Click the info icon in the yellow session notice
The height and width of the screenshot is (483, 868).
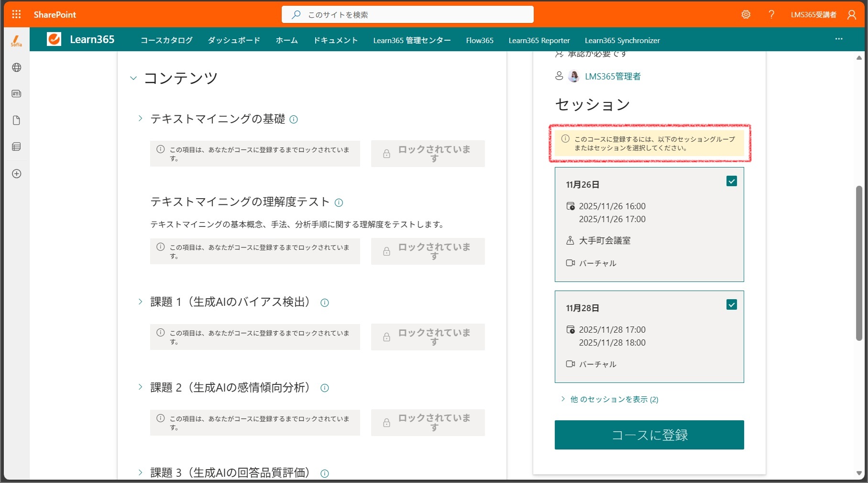point(565,139)
